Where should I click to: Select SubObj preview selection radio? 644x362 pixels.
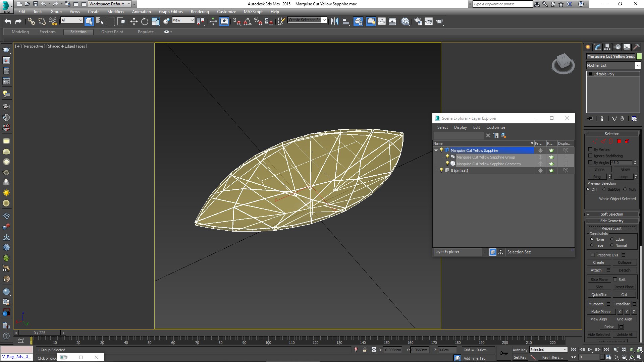click(604, 189)
